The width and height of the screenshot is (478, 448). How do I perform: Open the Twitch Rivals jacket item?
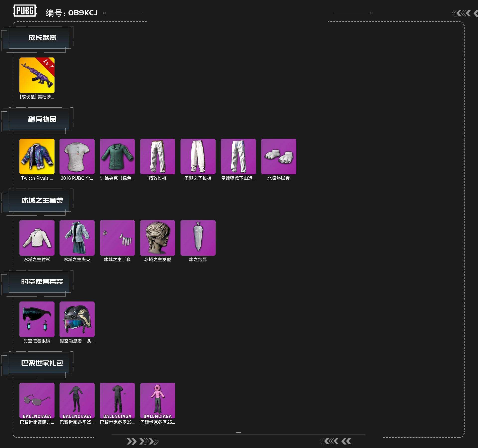[x=37, y=156]
